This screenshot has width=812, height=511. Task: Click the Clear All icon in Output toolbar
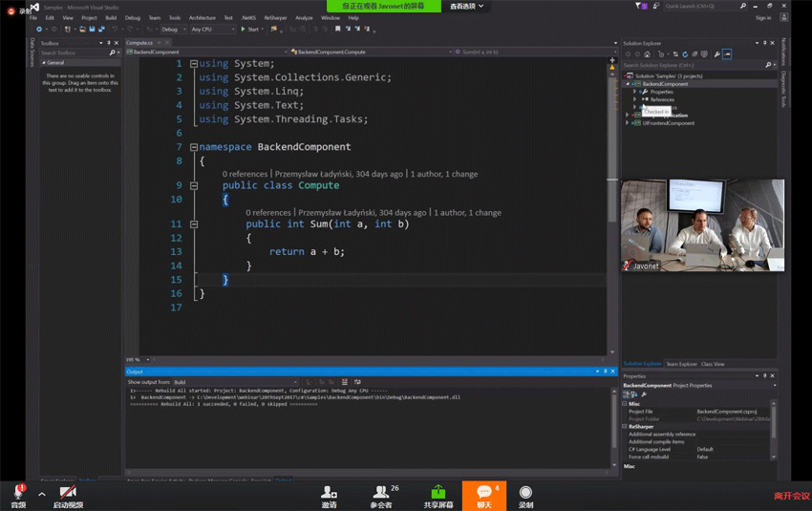click(344, 382)
